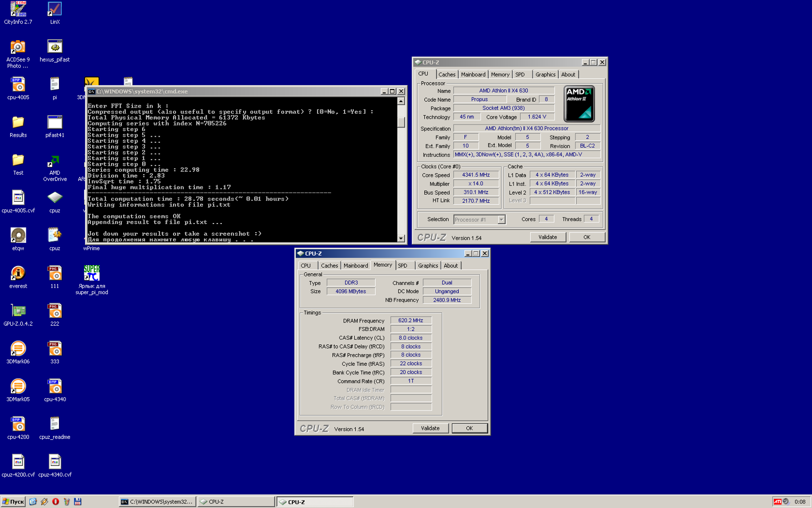This screenshot has width=812, height=508.
Task: Select the cpu-4005 image file icon
Action: click(18, 88)
